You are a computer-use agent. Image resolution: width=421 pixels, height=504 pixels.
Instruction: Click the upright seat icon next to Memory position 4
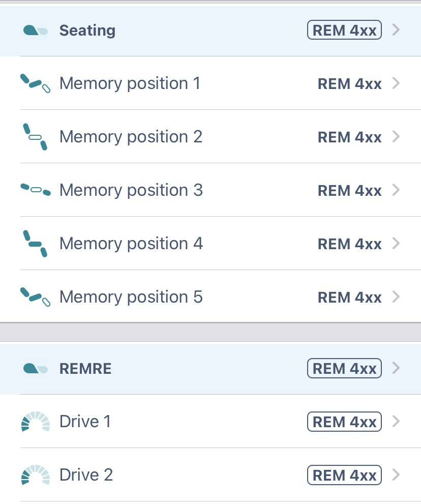[35, 243]
